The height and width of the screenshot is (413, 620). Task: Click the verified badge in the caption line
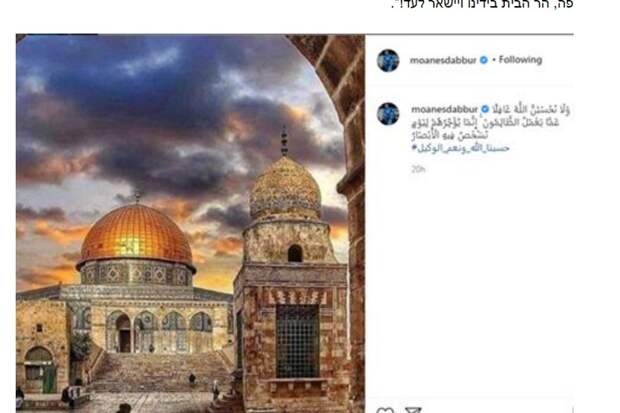coord(485,109)
